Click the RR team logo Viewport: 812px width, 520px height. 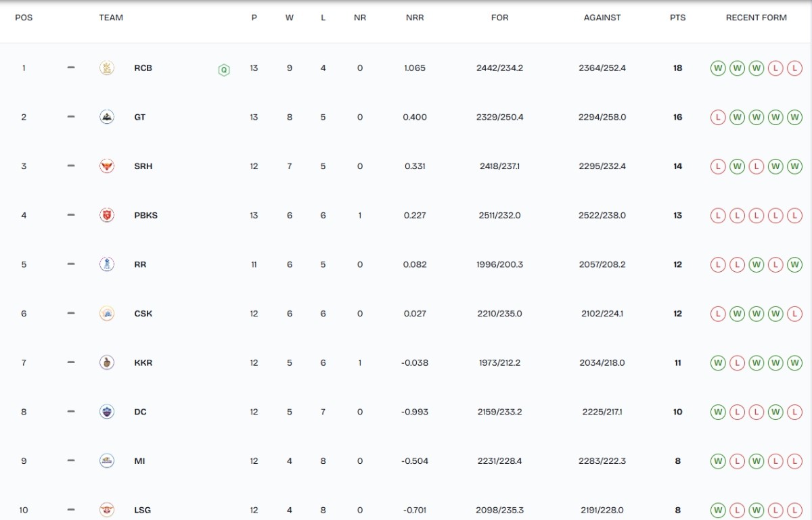coord(107,264)
